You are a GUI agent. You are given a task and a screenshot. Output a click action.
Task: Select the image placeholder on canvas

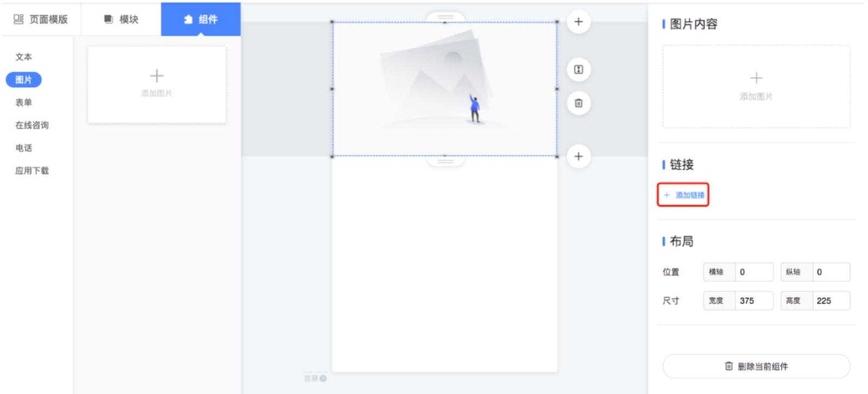pos(445,89)
